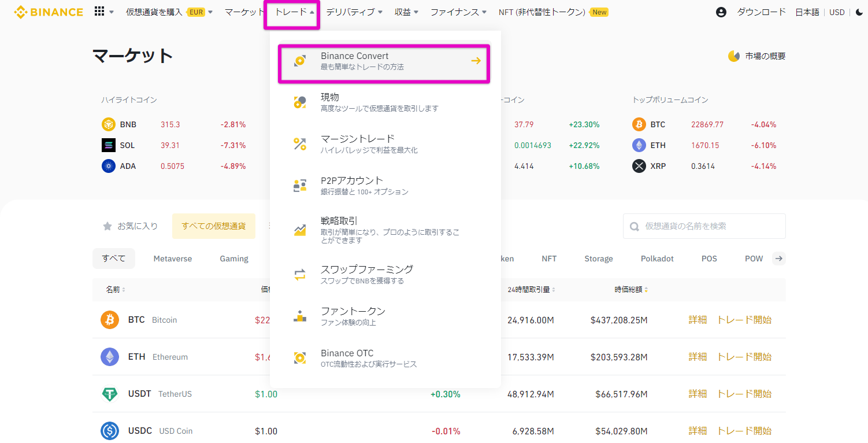This screenshot has height=443, width=868.
Task: Show more category tabs with arrow
Action: pyautogui.click(x=779, y=259)
